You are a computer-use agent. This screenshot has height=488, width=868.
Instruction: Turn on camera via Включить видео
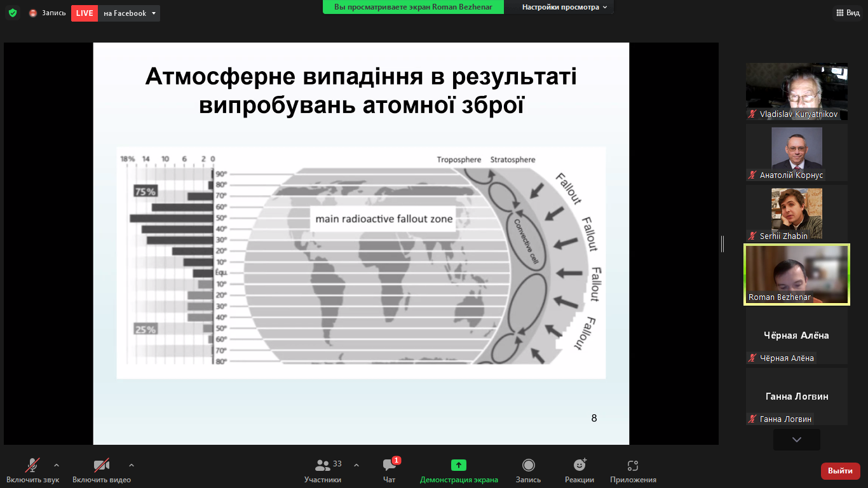102,471
